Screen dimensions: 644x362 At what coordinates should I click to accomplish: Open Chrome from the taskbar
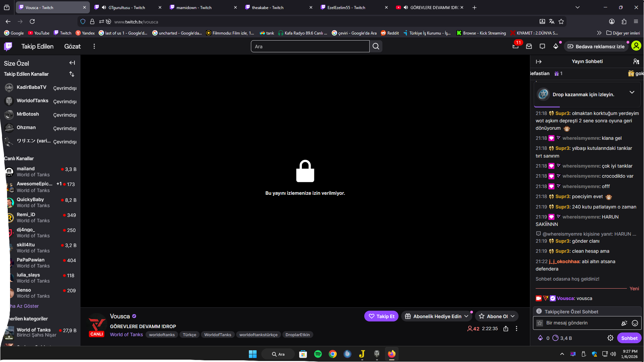click(333, 354)
